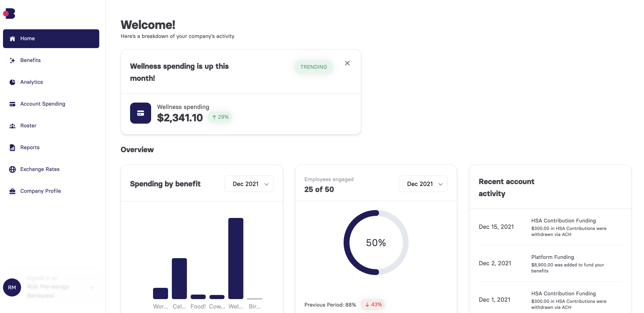Click the Reports document icon
Screen dimensions: 644x313
pos(12,148)
